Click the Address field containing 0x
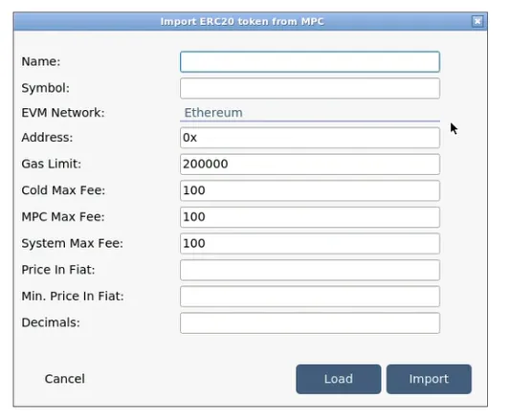Screen dimensions: 509x420 (310, 138)
